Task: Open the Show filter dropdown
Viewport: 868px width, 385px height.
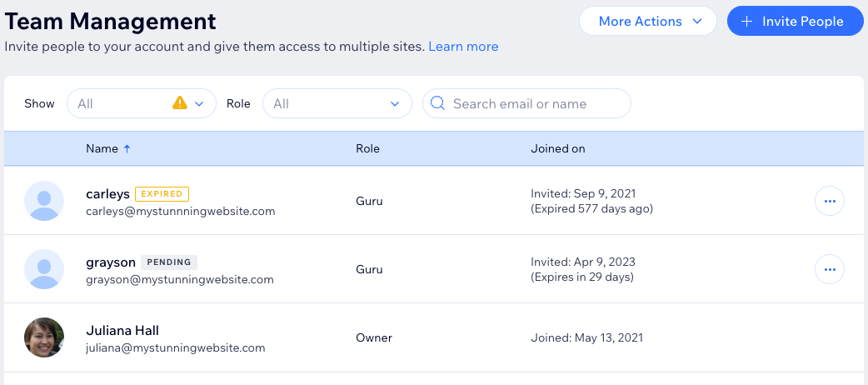Action: pos(141,103)
